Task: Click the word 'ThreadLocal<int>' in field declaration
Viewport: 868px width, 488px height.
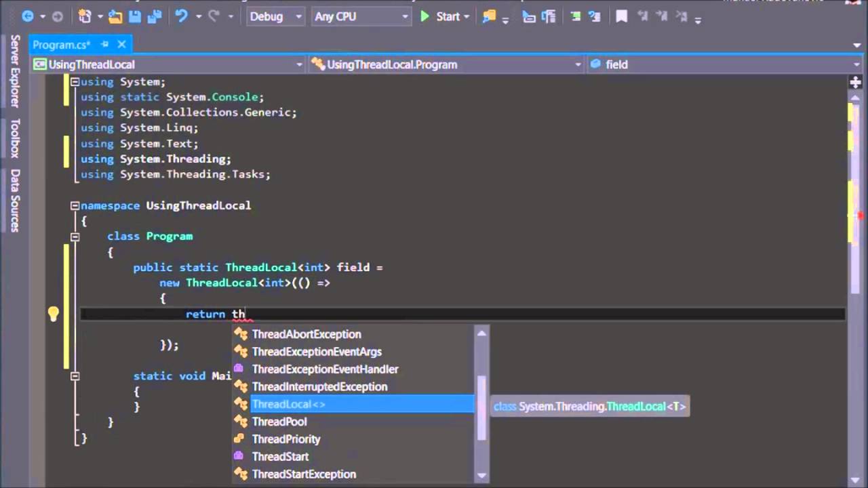Action: coord(278,267)
